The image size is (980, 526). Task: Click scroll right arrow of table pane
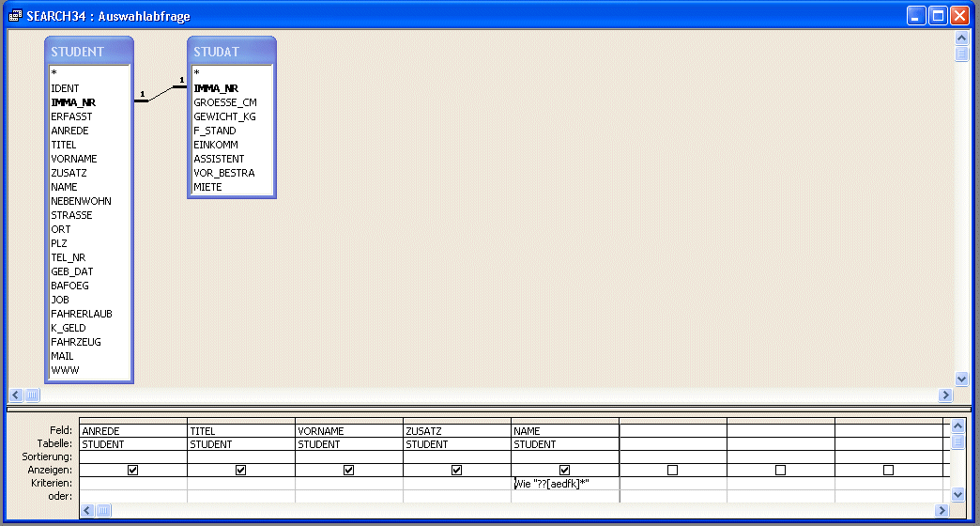point(945,394)
